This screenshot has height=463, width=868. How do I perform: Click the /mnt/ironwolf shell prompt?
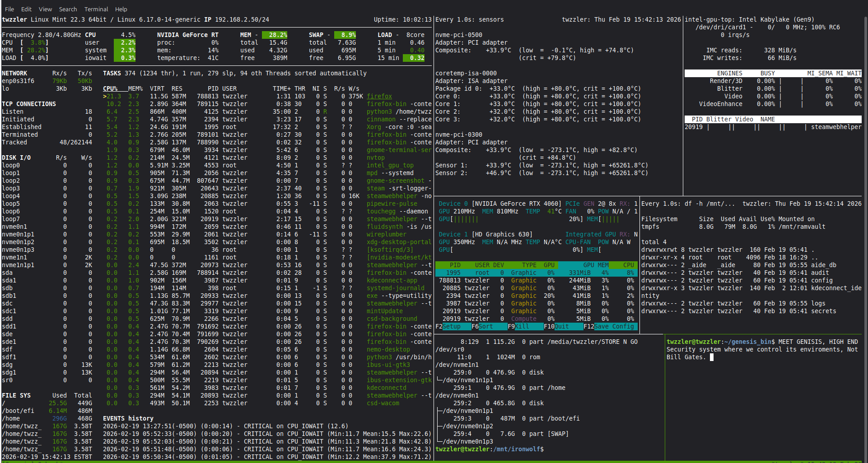[x=490, y=449]
